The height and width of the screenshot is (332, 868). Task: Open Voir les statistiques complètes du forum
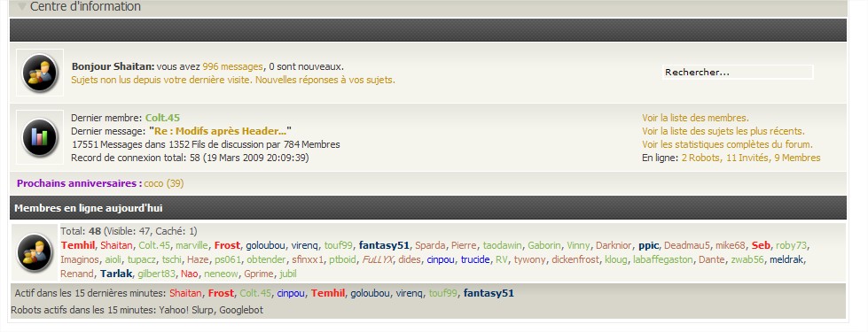pos(727,144)
